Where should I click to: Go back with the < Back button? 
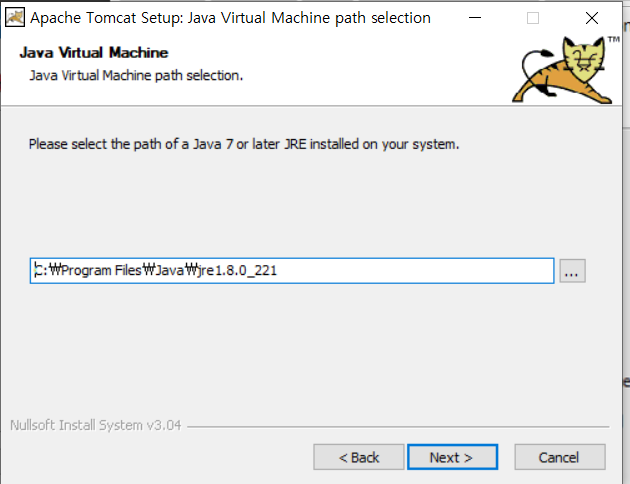(359, 457)
